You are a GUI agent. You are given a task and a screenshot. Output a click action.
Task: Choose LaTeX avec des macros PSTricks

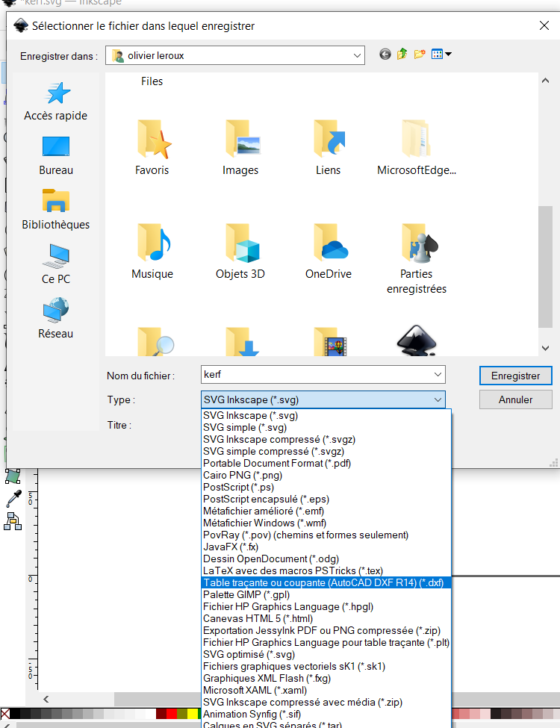(x=326, y=571)
